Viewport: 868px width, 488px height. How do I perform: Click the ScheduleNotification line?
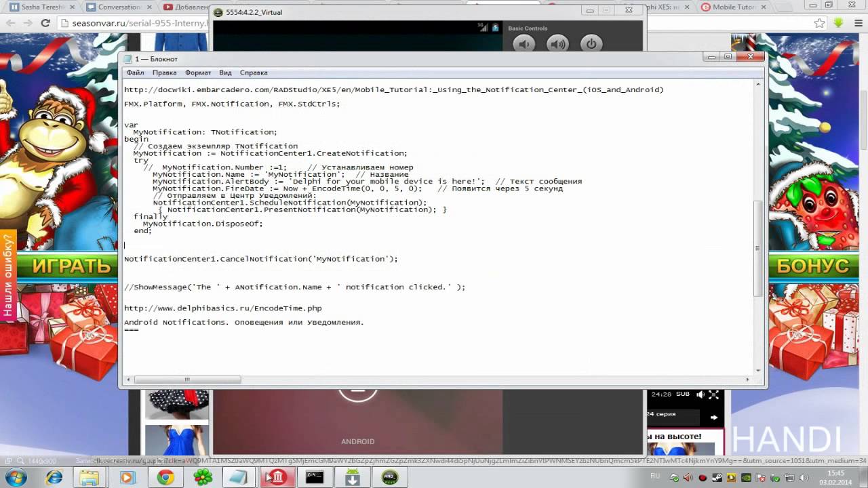click(x=290, y=203)
